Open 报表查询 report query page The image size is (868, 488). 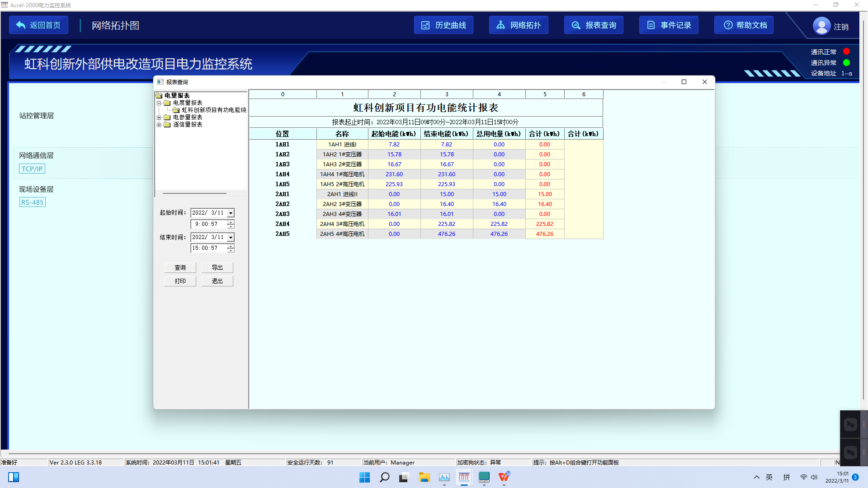pyautogui.click(x=594, y=25)
